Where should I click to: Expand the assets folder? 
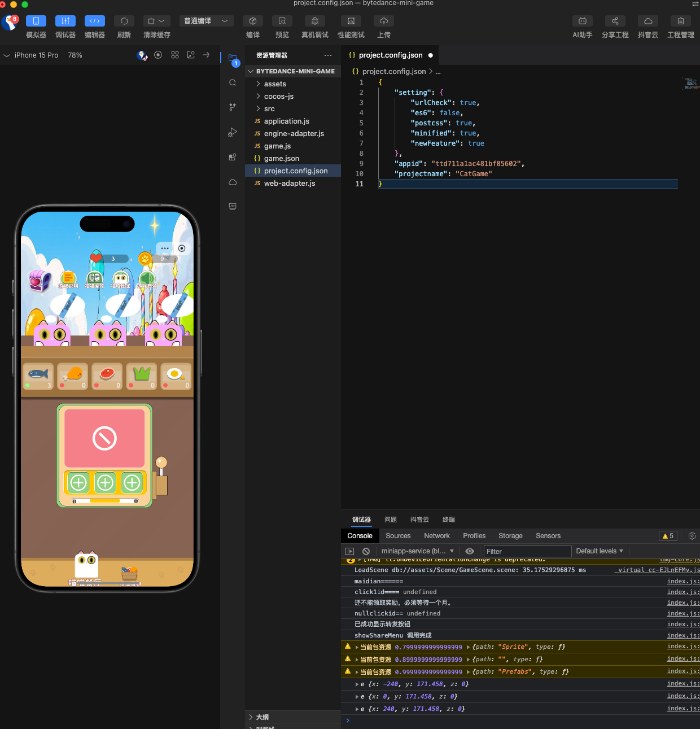pos(293,84)
